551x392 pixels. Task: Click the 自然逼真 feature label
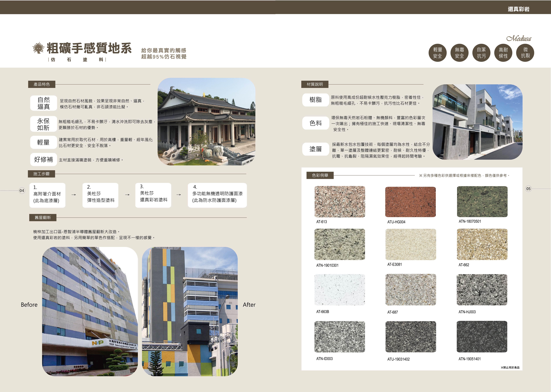43,103
